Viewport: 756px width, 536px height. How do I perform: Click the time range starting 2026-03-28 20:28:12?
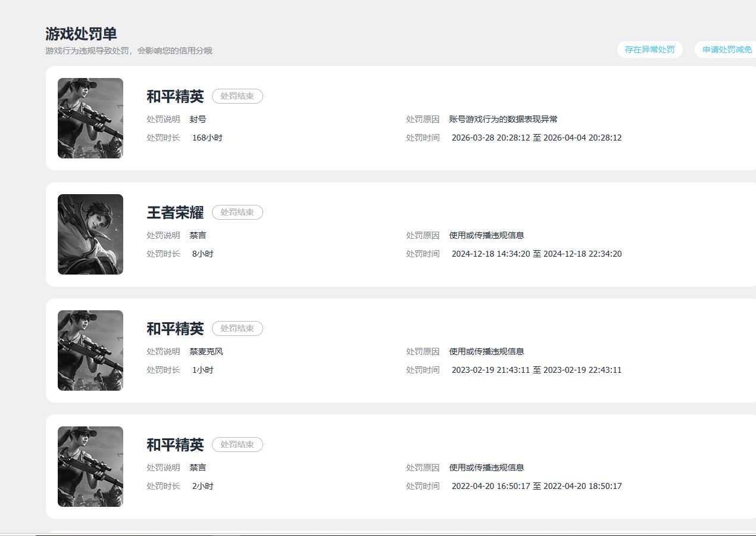(x=536, y=138)
